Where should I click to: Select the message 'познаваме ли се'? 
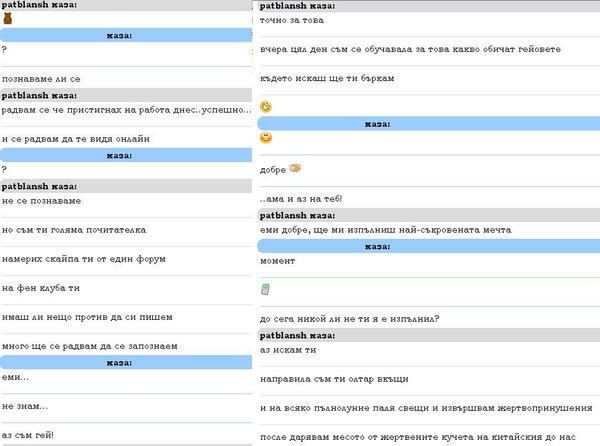pos(41,78)
